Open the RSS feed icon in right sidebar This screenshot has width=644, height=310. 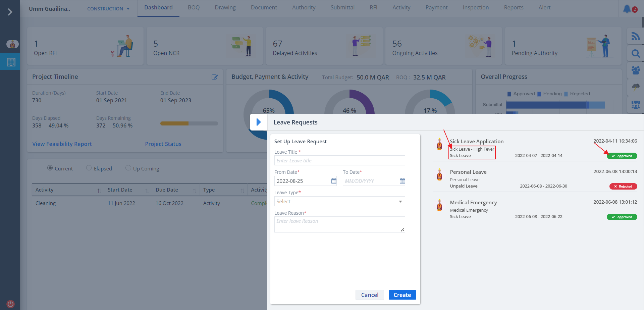tap(635, 36)
